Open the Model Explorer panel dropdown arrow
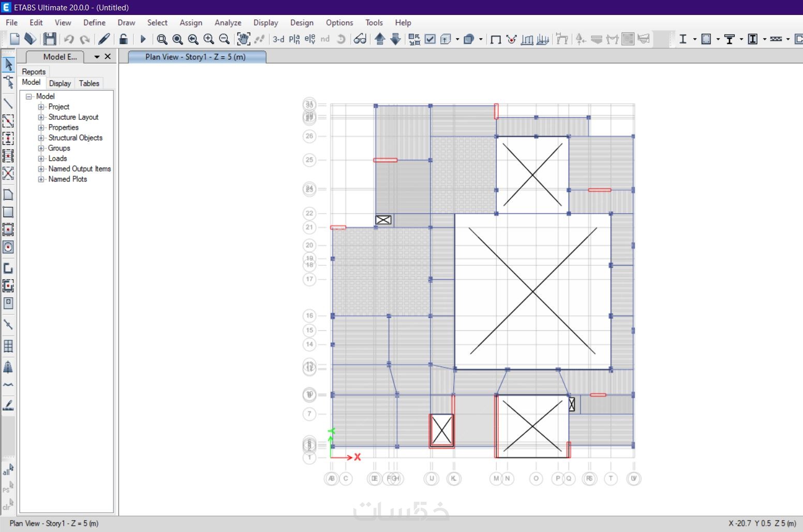Screen dimensions: 803x532 click(x=97, y=57)
